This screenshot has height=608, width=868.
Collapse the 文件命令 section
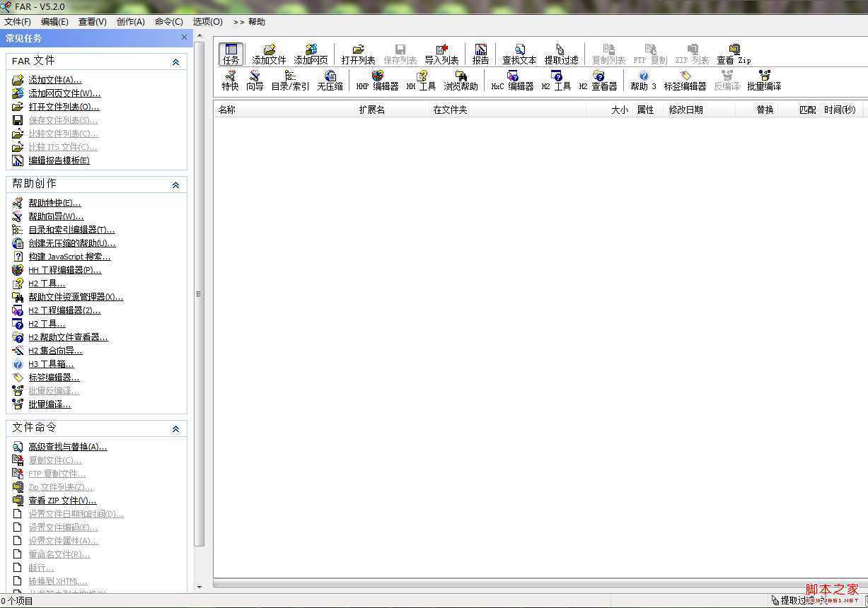[176, 429]
